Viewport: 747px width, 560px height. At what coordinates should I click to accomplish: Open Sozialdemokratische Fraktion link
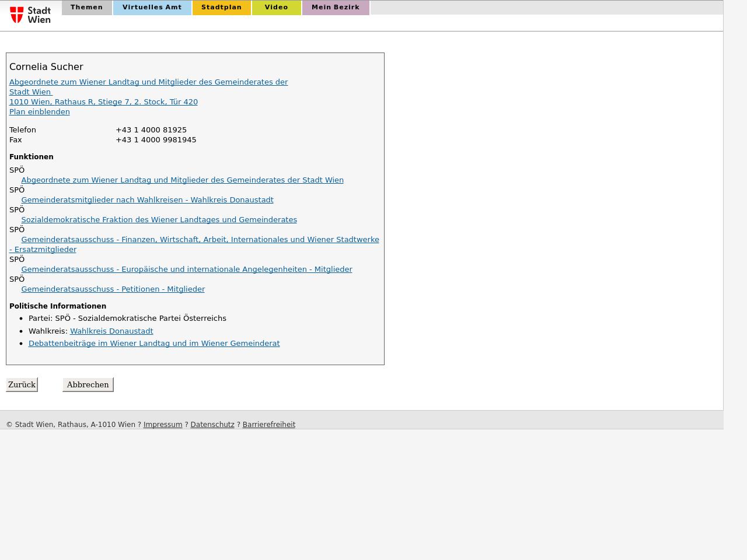159,220
